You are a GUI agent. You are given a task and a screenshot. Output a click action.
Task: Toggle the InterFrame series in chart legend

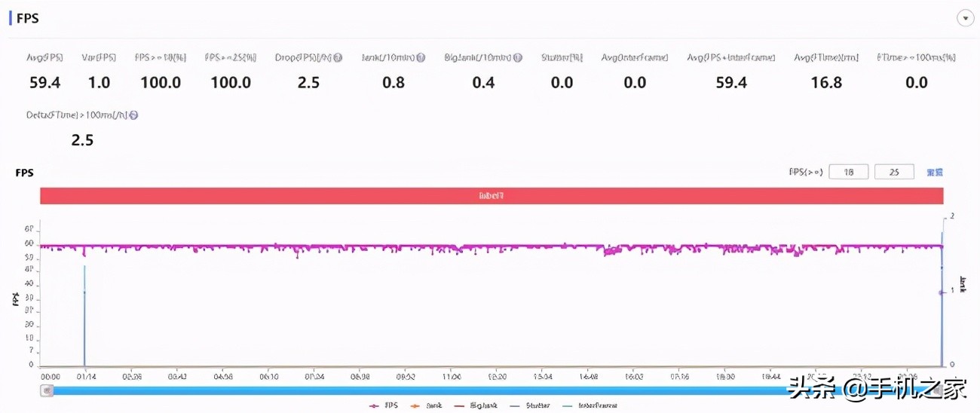[x=590, y=405]
